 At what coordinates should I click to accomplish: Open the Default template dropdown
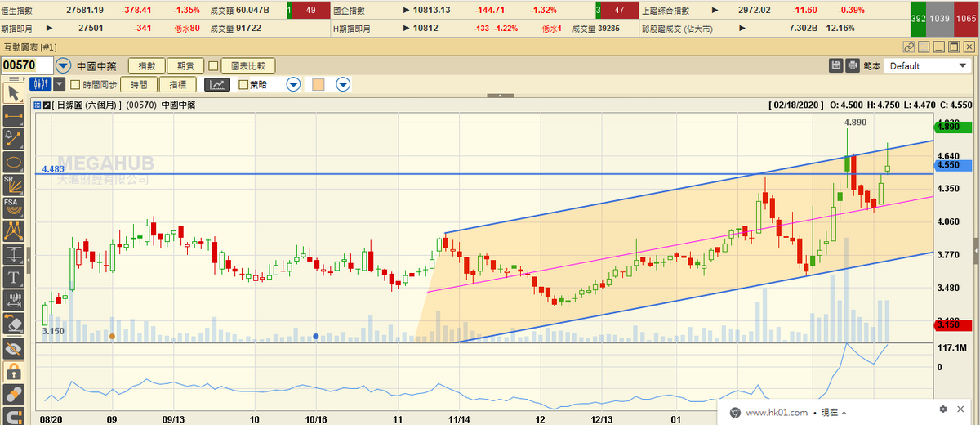(926, 66)
